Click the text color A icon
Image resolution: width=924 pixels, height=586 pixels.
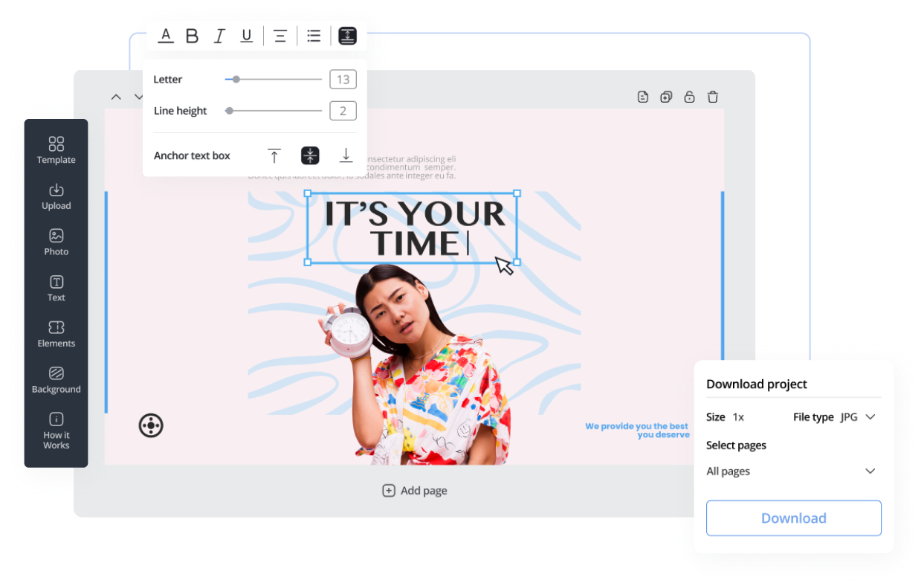pos(166,35)
